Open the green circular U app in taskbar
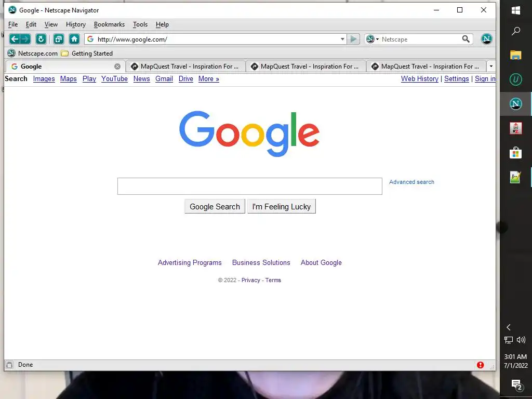532x399 pixels. 516,79
